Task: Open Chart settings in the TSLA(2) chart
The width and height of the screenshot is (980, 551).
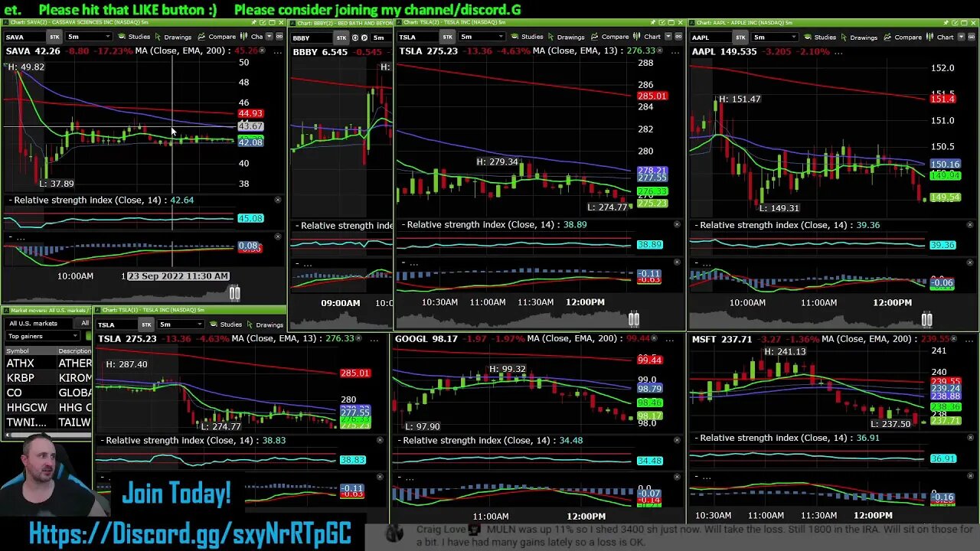Action: tap(647, 37)
